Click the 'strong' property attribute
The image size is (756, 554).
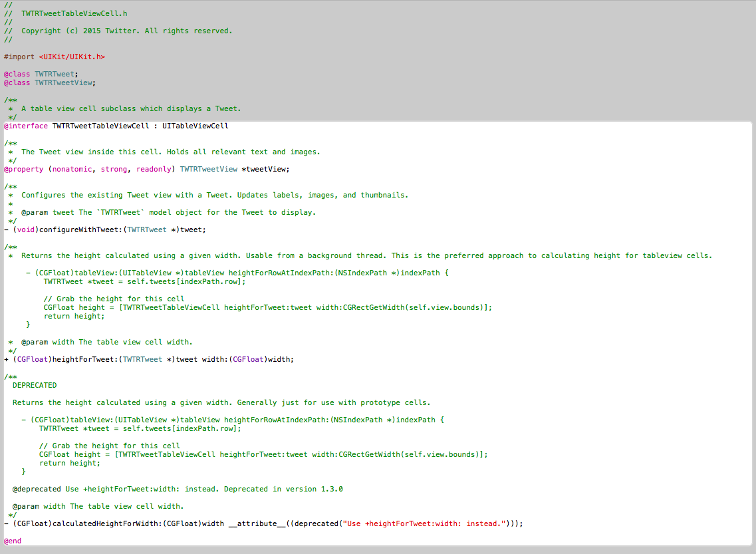coord(114,169)
